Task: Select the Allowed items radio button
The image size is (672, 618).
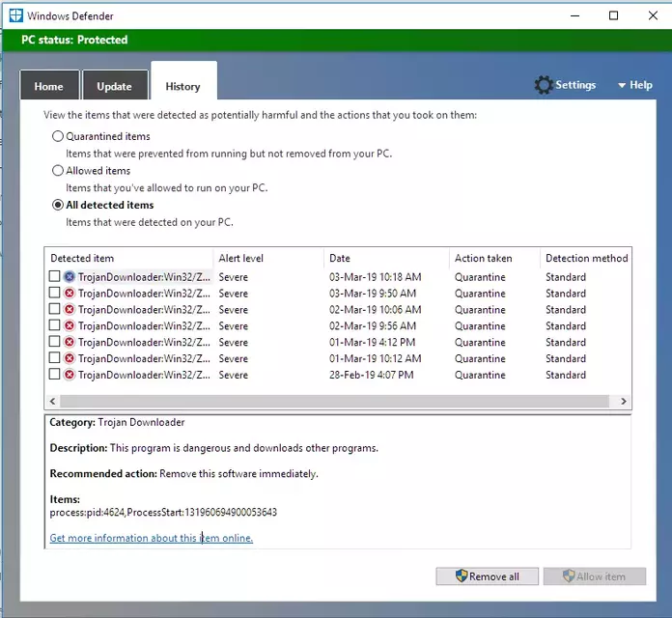Action: tap(57, 171)
